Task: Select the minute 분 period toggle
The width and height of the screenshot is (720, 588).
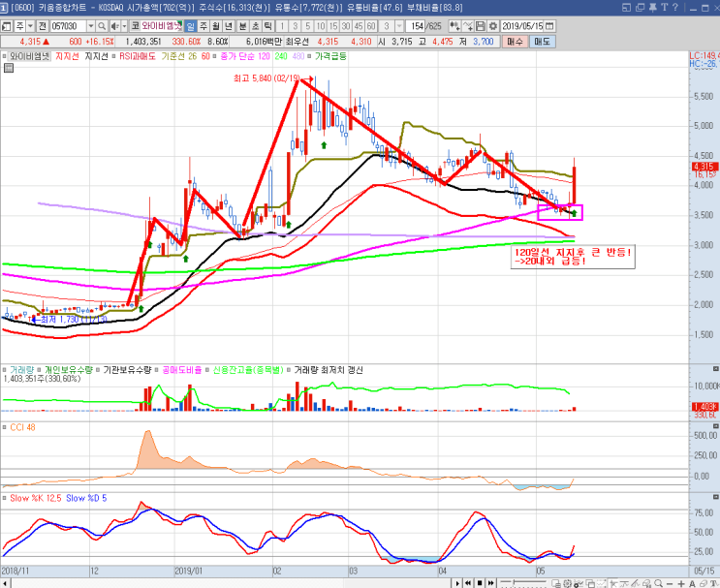Action: (x=243, y=26)
